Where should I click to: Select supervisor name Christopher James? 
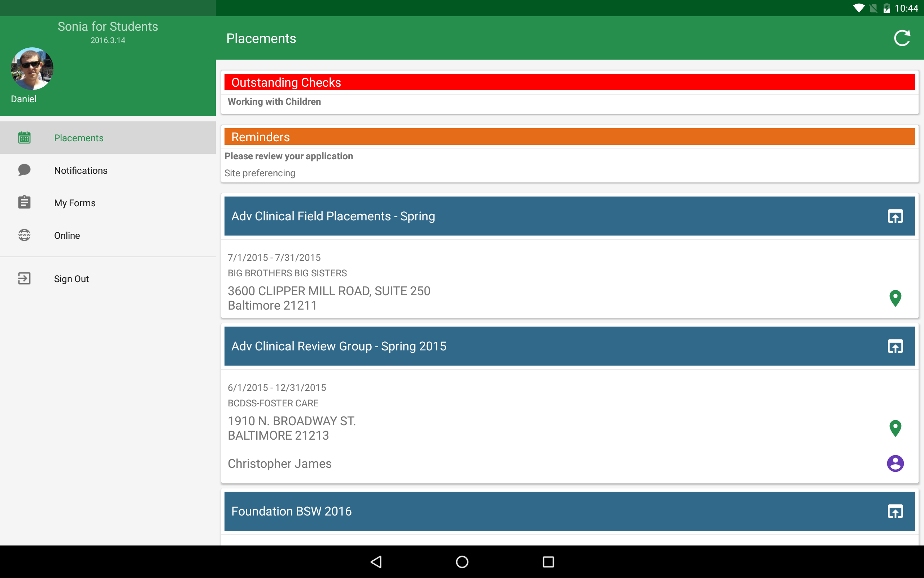[279, 464]
